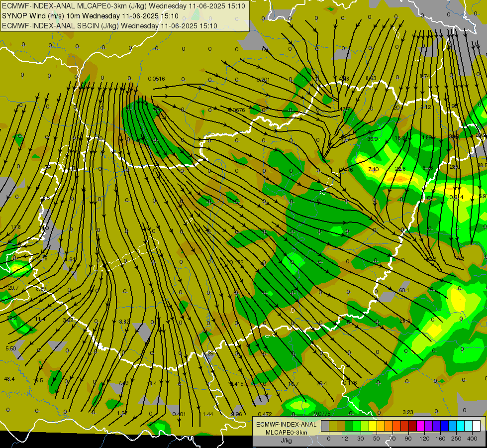
Task: Click the map value 0.0516
Action: click(157, 79)
